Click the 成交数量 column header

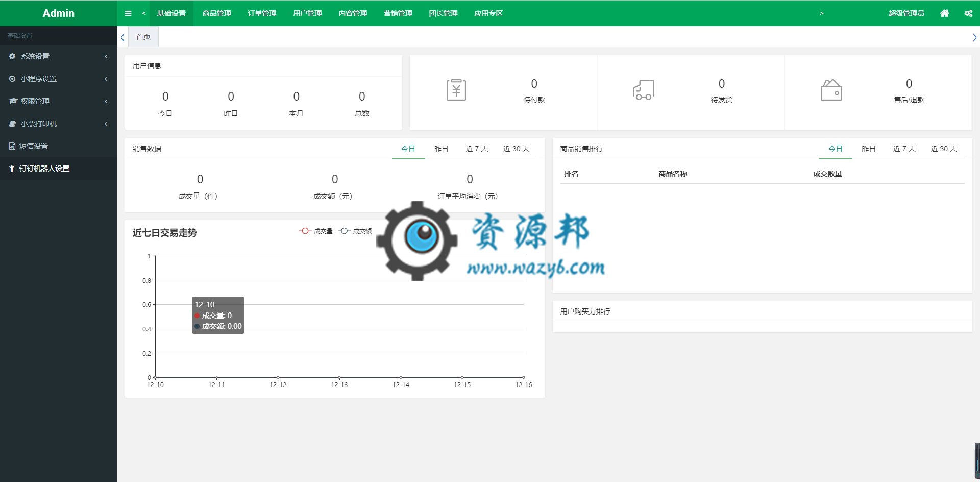point(827,174)
